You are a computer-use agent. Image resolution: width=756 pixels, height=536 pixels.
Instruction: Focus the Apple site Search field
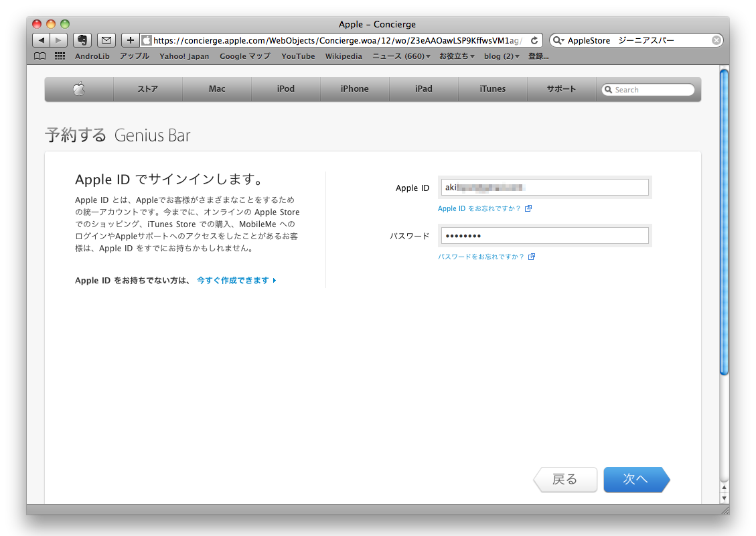click(648, 90)
